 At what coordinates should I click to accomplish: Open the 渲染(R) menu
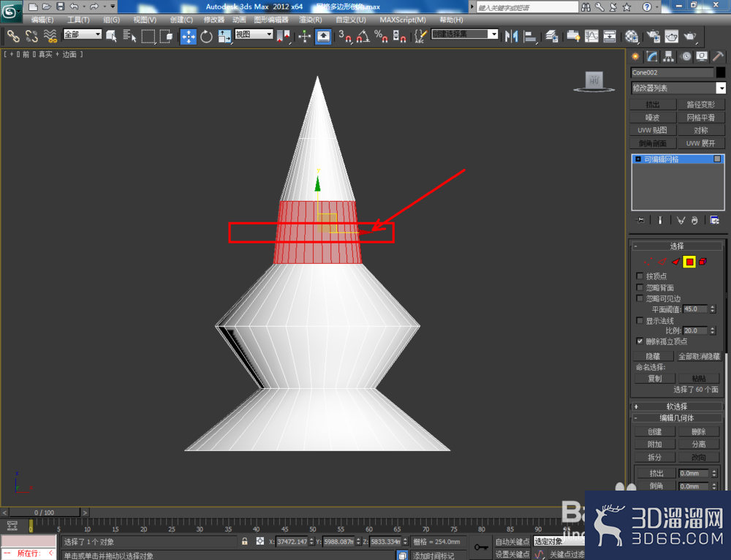pos(311,20)
